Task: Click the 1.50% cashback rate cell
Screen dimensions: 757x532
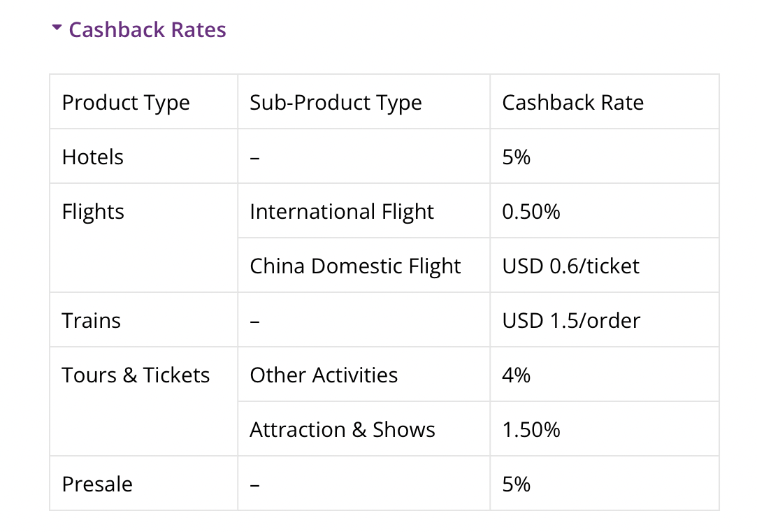Action: tap(531, 430)
